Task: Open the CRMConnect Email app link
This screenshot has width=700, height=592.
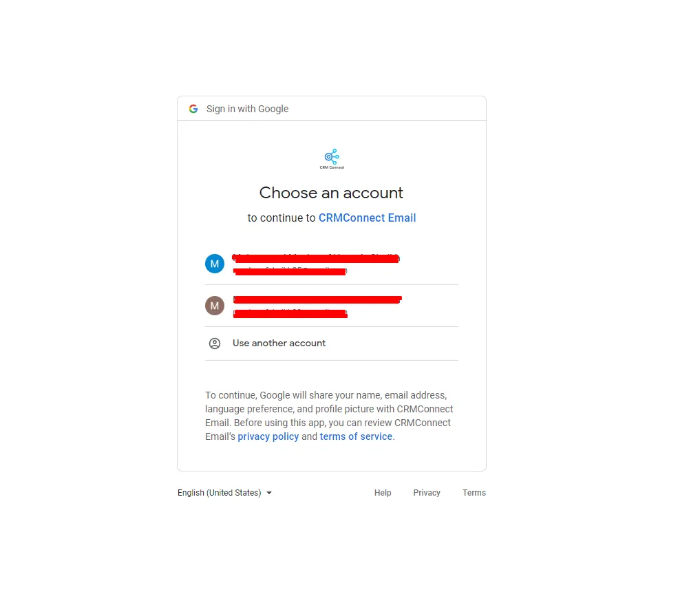Action: pos(367,218)
